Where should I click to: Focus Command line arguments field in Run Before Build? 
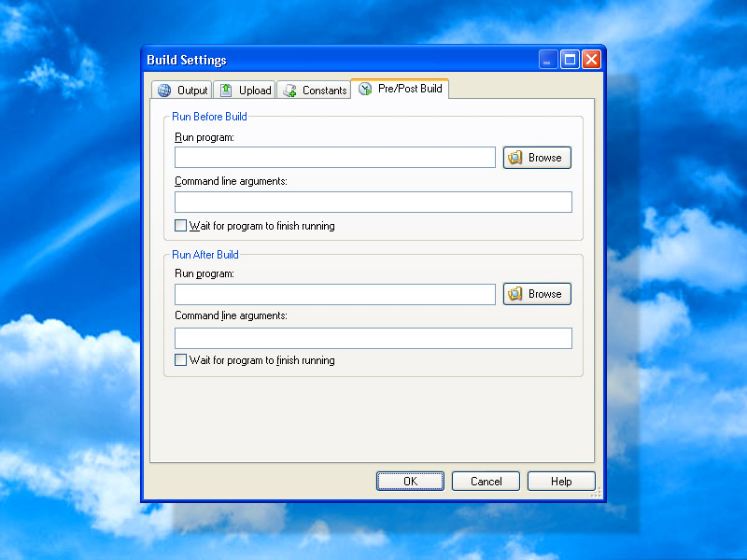(x=373, y=202)
